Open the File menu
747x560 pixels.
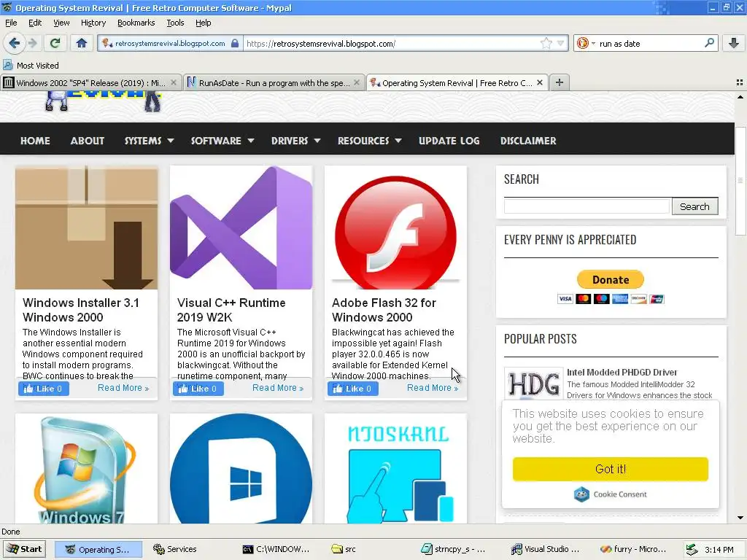[x=11, y=23]
